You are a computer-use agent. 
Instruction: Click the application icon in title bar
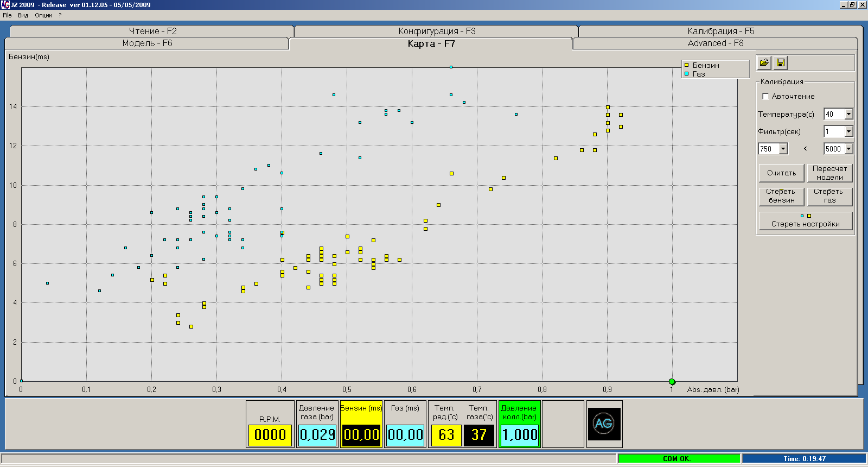pos(5,4)
